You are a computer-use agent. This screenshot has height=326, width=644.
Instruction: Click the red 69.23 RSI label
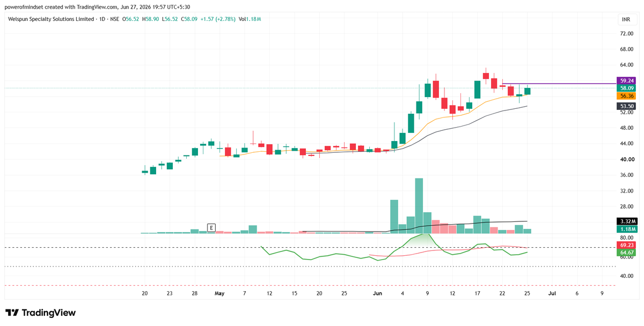click(627, 244)
